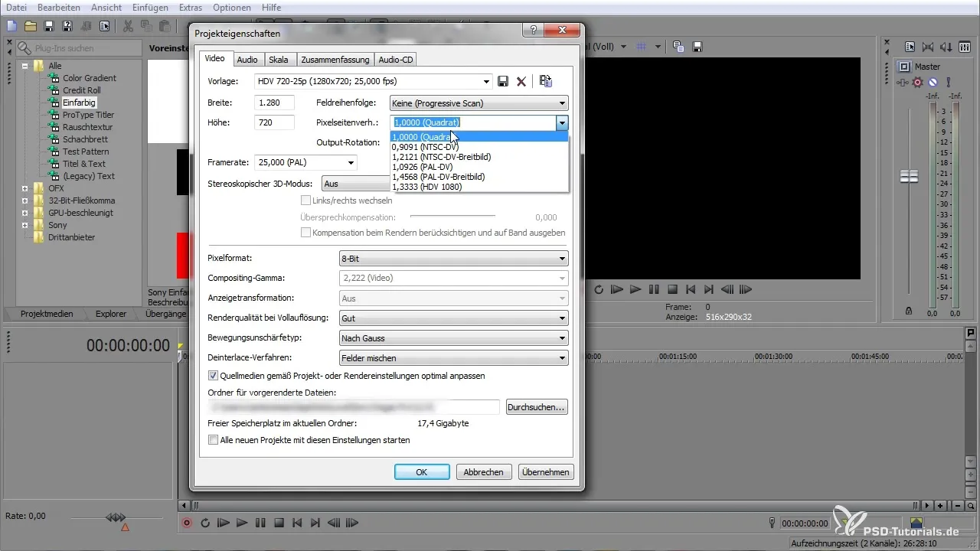Screen dimensions: 980x551
Task: Click the Plug-Ins suchen search field
Action: coord(79,48)
